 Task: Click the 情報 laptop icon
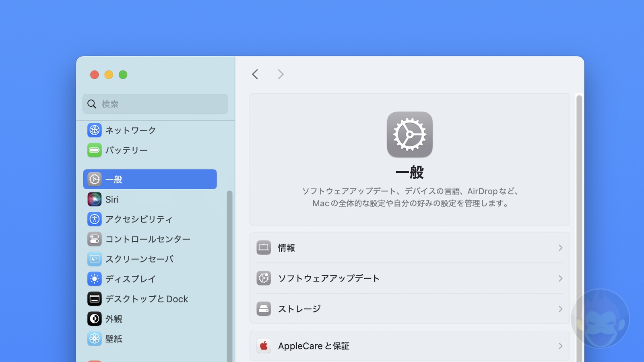click(x=264, y=248)
